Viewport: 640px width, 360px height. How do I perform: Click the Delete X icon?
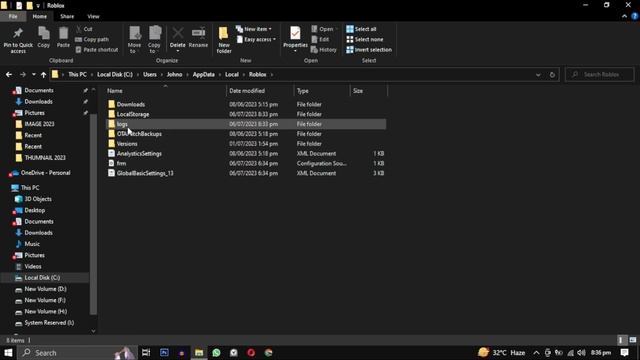click(178, 33)
